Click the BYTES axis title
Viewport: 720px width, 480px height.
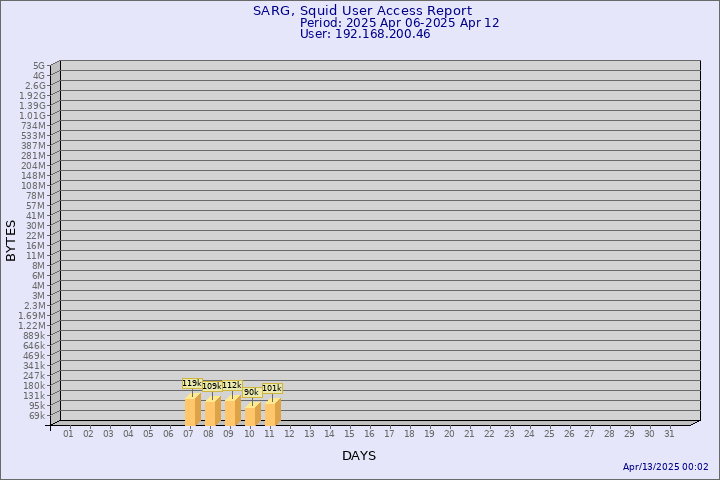(11, 240)
